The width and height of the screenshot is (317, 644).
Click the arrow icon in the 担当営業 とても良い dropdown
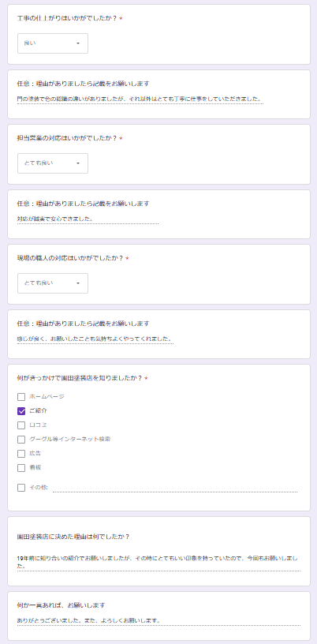pos(78,163)
